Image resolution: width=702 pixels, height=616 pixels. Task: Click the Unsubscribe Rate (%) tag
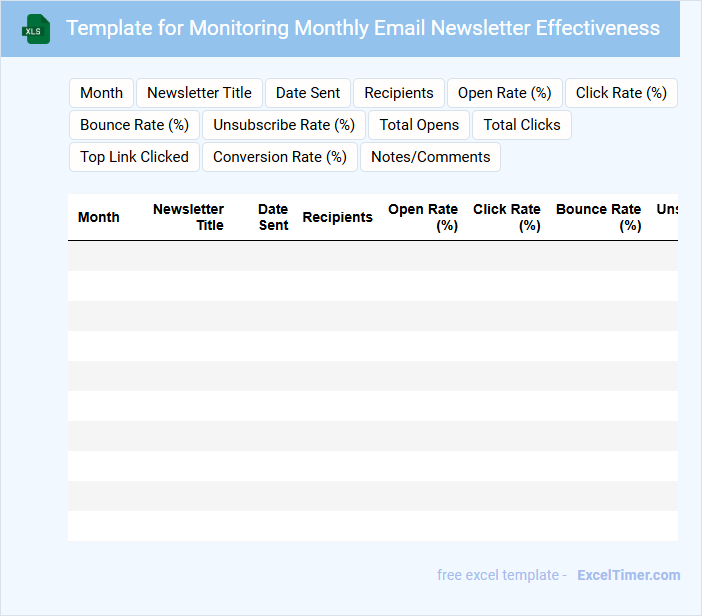(284, 125)
